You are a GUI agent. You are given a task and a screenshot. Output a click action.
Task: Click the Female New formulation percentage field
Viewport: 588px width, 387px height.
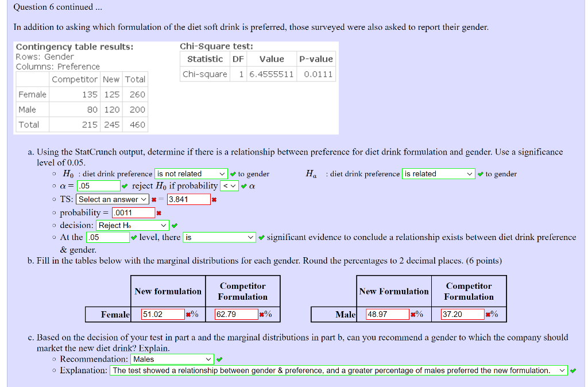163,314
